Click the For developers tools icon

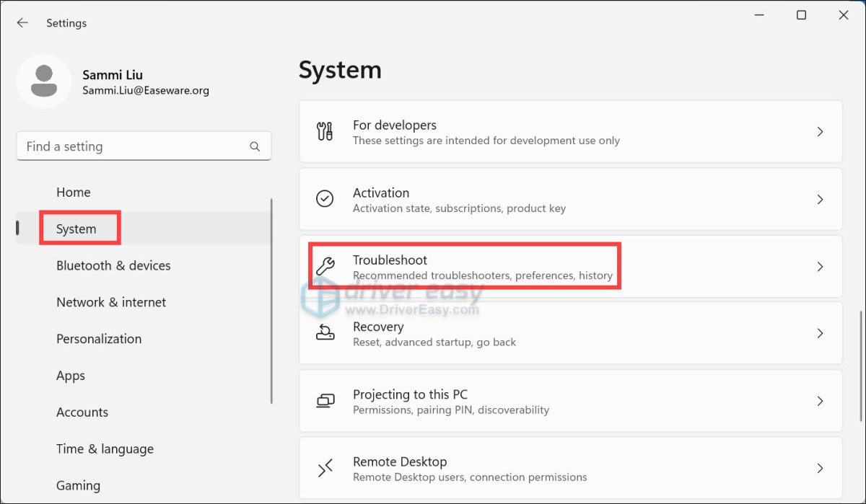(325, 132)
